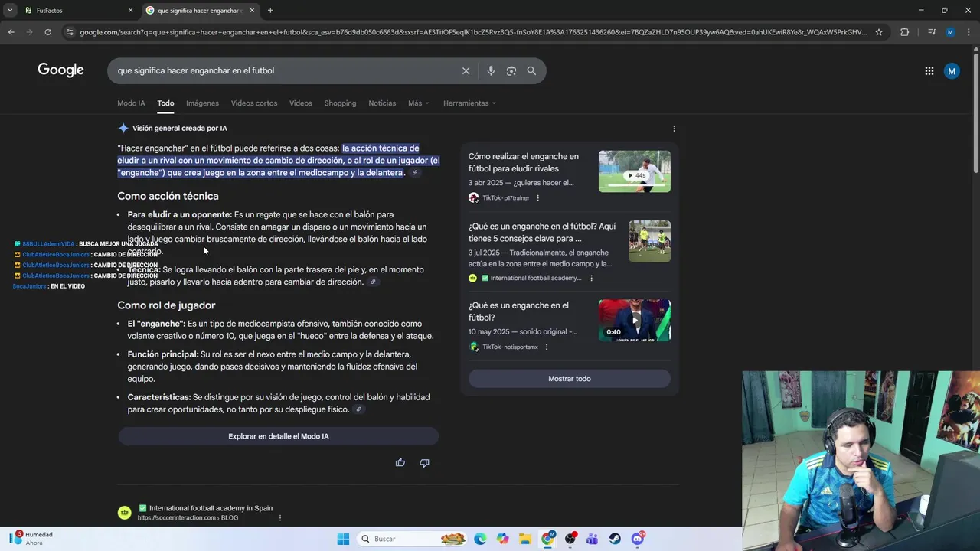The width and height of the screenshot is (980, 551).
Task: Start voice search with the microphone icon
Action: (491, 70)
